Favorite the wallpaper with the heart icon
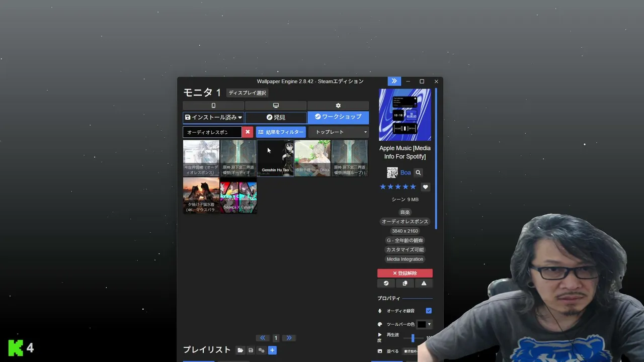The image size is (644, 362). (x=425, y=187)
